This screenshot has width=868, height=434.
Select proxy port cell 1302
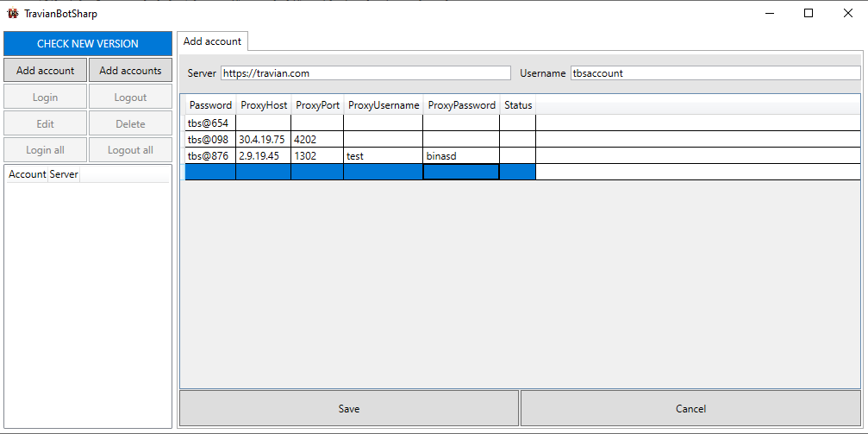coord(318,156)
